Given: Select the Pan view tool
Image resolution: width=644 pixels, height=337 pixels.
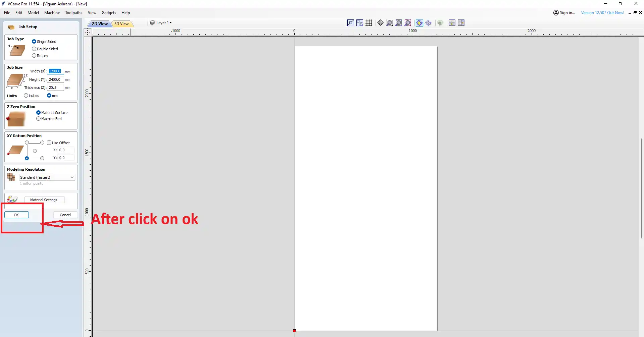Looking at the screenshot, I should coord(380,23).
